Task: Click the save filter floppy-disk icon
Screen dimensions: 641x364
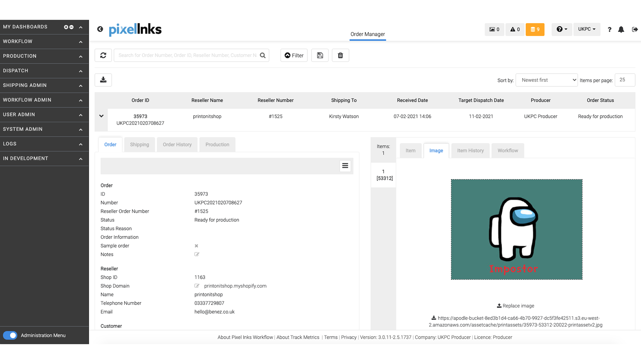Action: click(x=320, y=55)
